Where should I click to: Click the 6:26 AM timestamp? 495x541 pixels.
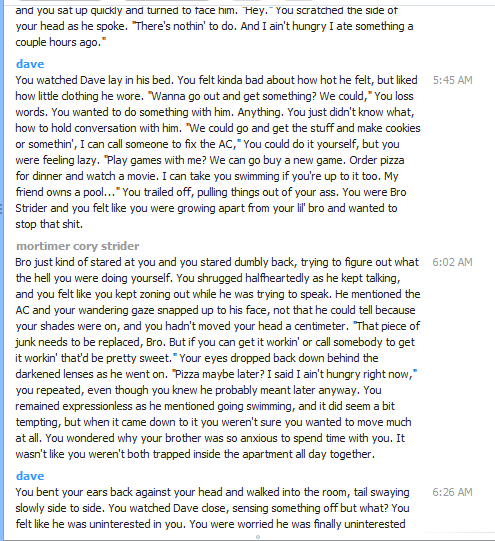coord(452,492)
